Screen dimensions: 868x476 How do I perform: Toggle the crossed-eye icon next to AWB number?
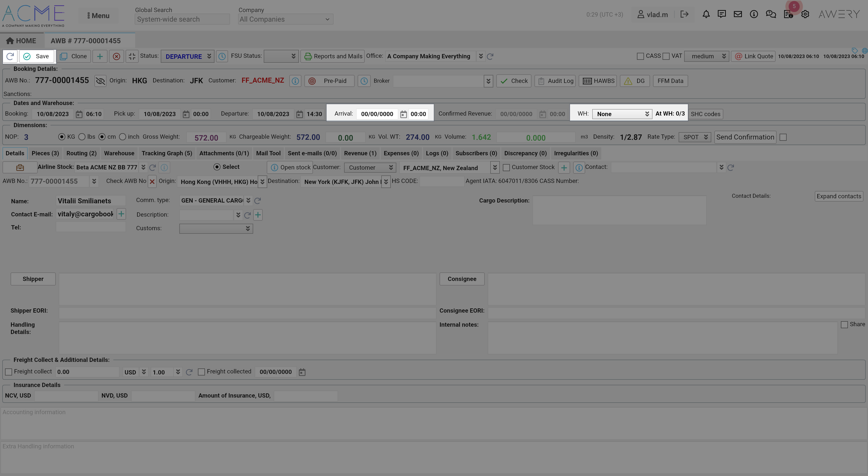pyautogui.click(x=100, y=81)
